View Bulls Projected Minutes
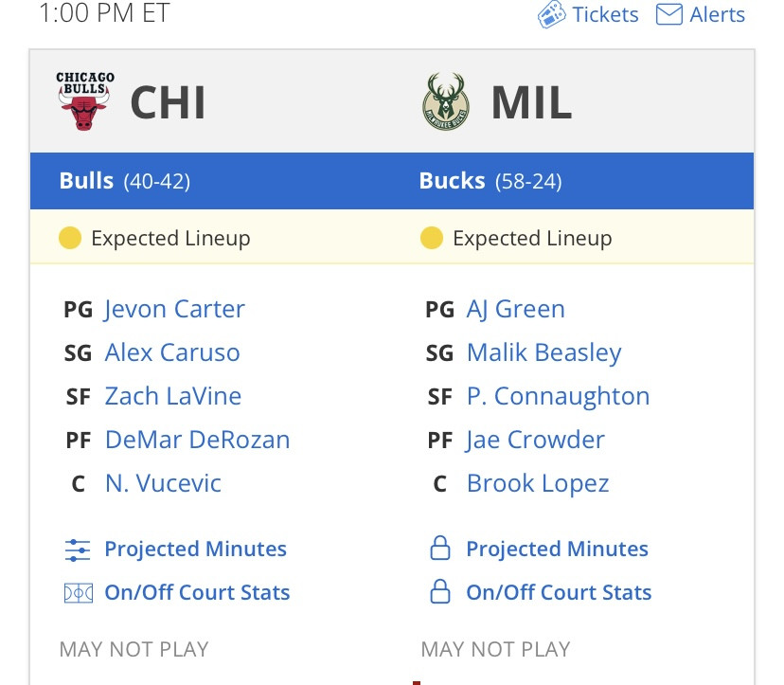Viewport: 784px width, 685px height. click(x=195, y=549)
